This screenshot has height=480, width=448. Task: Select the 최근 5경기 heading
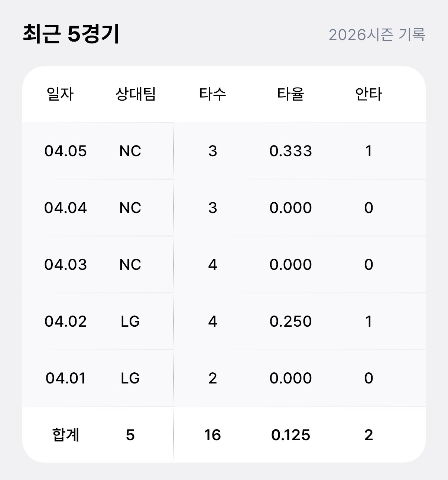(71, 34)
